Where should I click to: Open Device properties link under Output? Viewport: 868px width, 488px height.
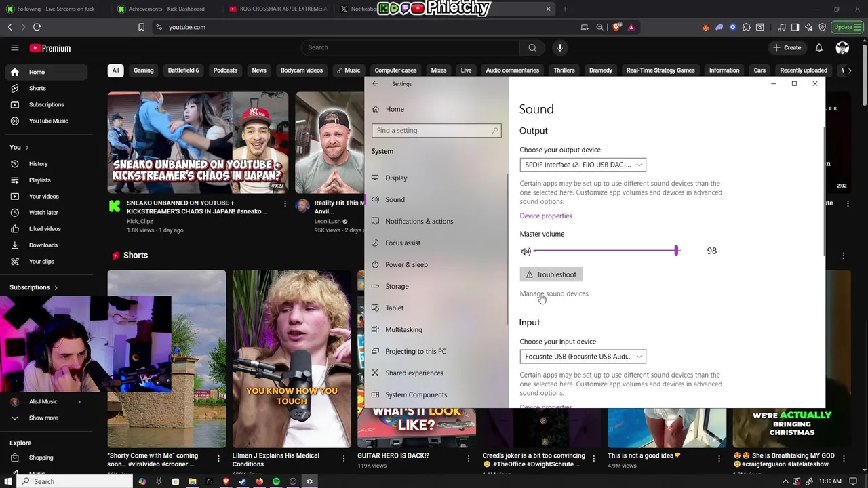click(x=546, y=216)
